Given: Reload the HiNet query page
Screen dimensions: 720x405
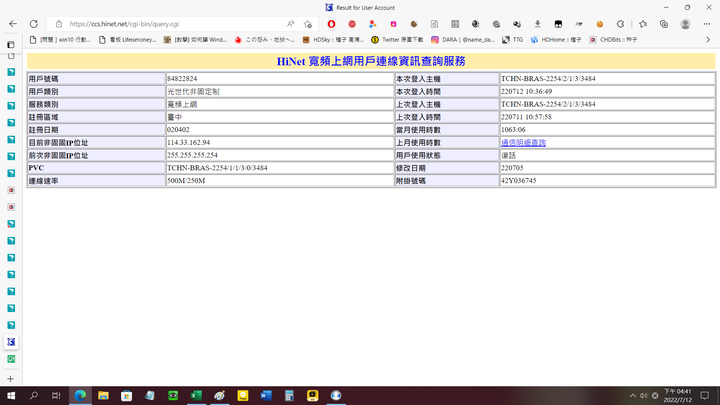Looking at the screenshot, I should click(34, 24).
